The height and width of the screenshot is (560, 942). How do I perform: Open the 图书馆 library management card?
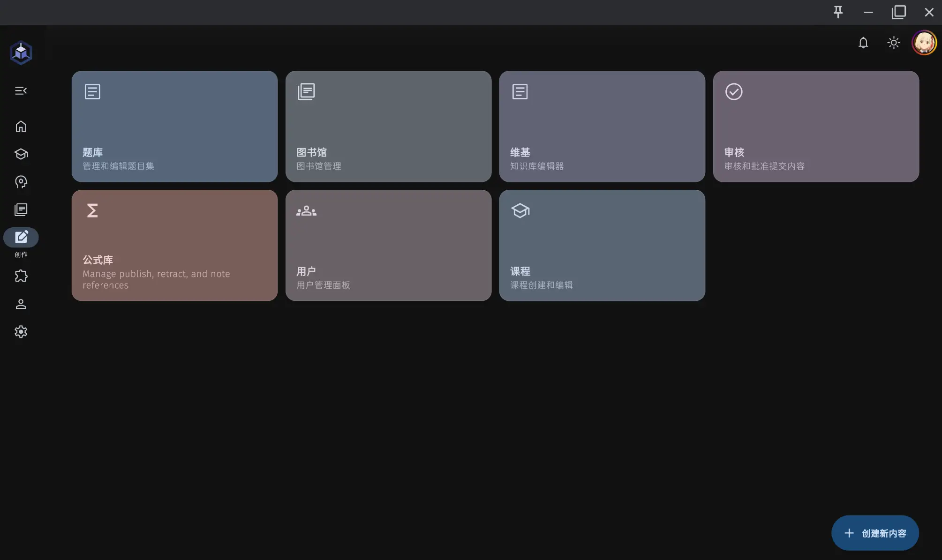[x=388, y=127]
